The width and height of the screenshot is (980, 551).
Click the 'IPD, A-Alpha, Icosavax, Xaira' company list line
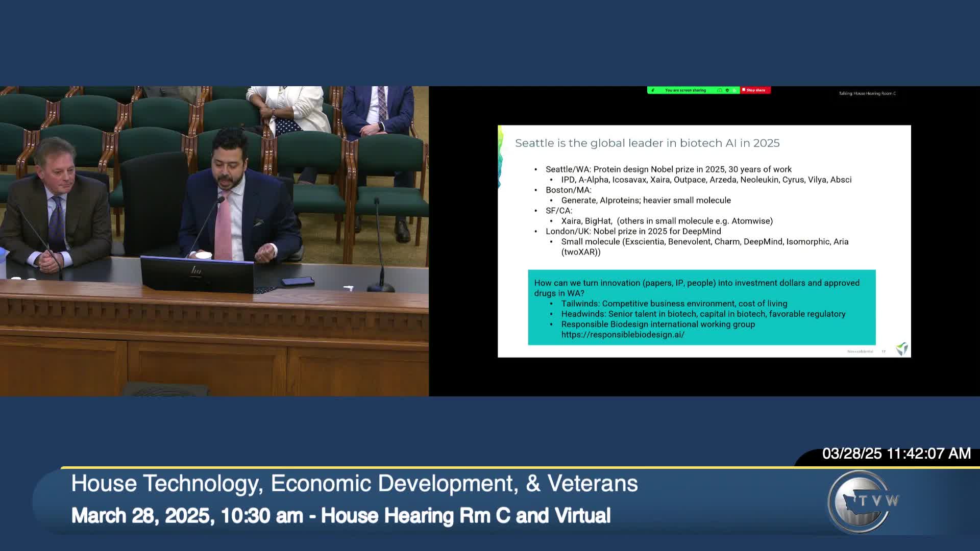click(x=706, y=180)
